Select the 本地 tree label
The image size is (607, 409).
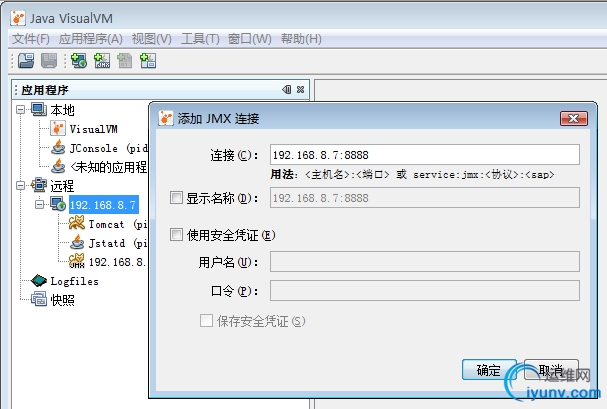tap(62, 110)
